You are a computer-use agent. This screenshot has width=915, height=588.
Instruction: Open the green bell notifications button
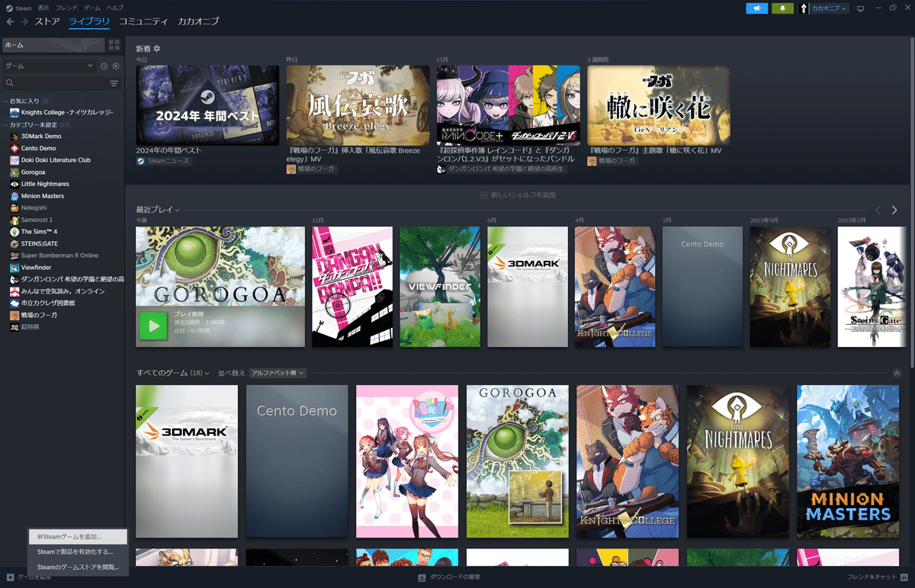(782, 8)
